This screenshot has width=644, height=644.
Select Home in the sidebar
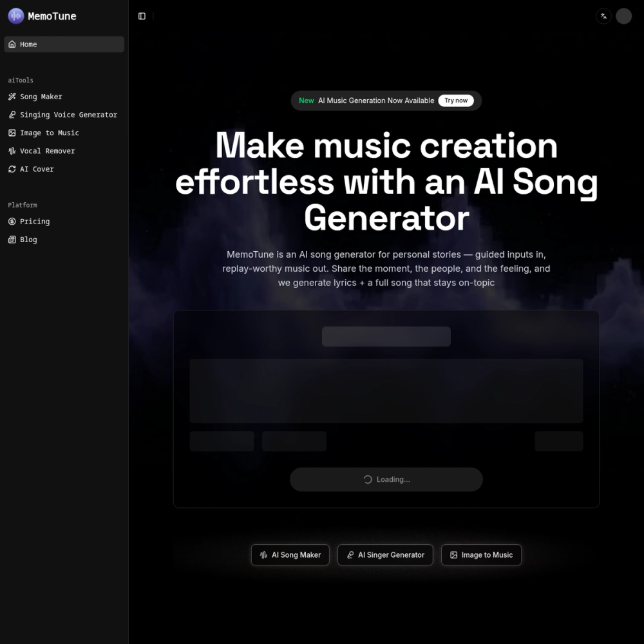pyautogui.click(x=64, y=44)
